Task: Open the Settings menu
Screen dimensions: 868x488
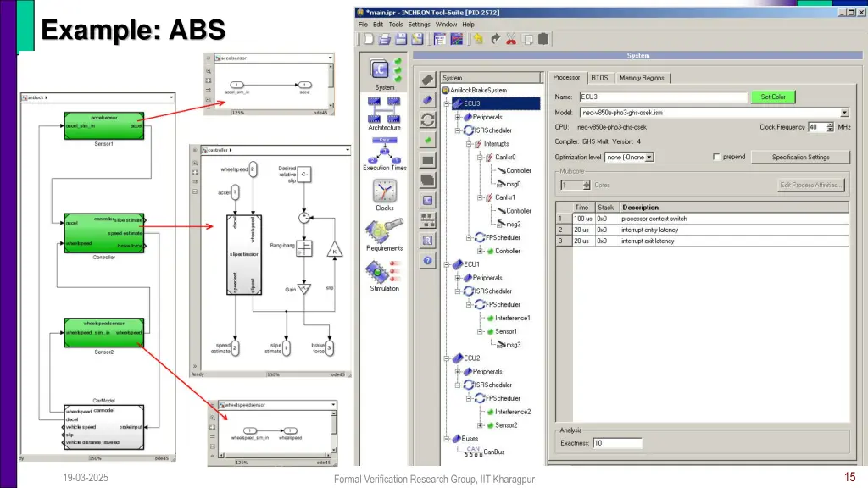Action: tap(419, 25)
